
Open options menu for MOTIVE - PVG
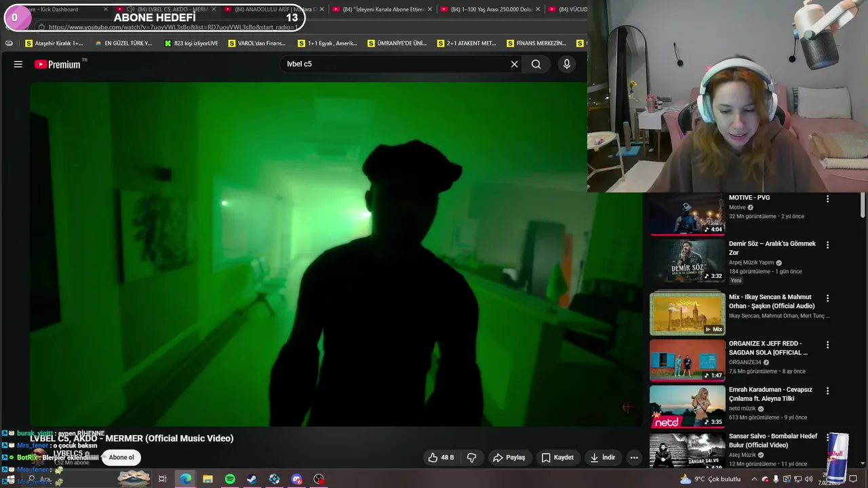point(827,199)
